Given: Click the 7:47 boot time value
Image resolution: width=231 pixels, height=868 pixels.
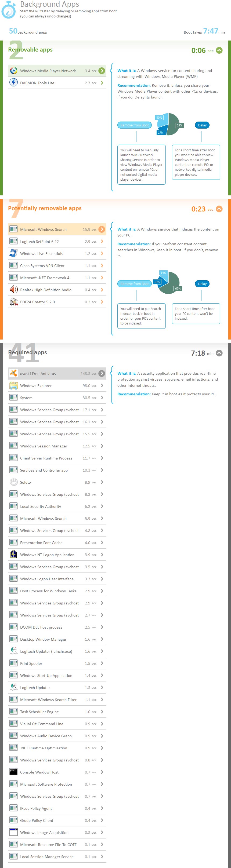Looking at the screenshot, I should [210, 31].
